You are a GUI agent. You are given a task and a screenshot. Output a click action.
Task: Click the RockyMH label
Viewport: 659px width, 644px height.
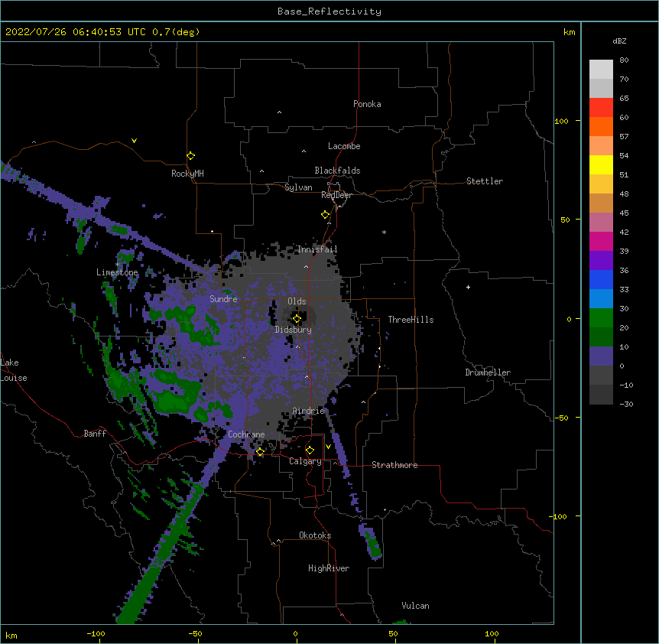tap(187, 174)
